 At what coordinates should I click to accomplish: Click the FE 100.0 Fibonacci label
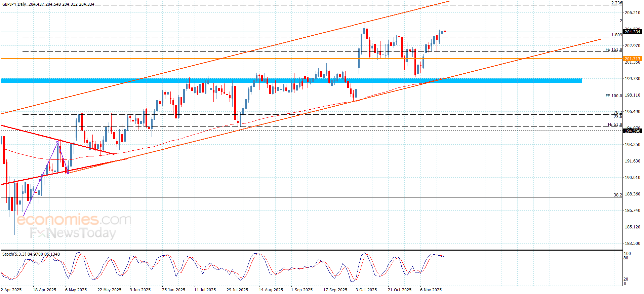613,96
